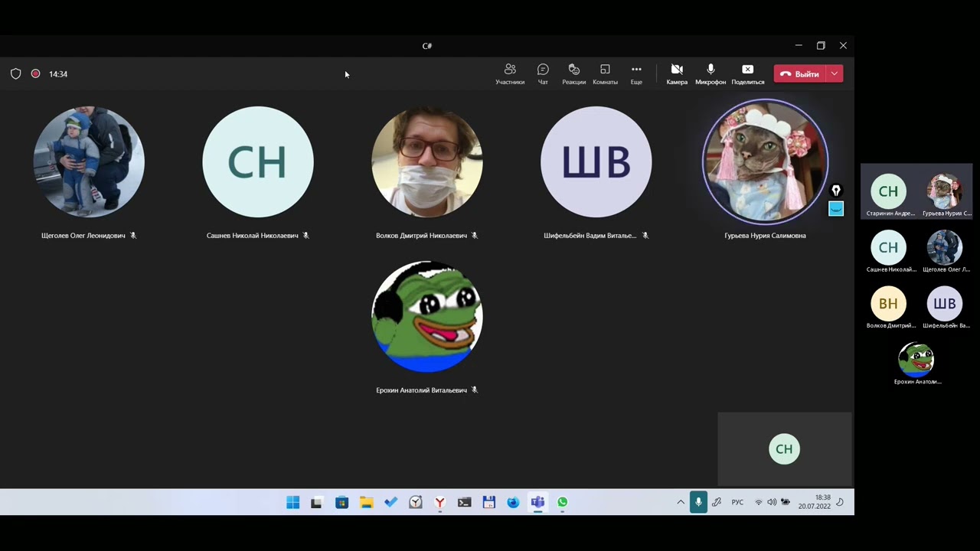The width and height of the screenshot is (980, 551).
Task: Click the moon focus assist icon
Action: 841,502
